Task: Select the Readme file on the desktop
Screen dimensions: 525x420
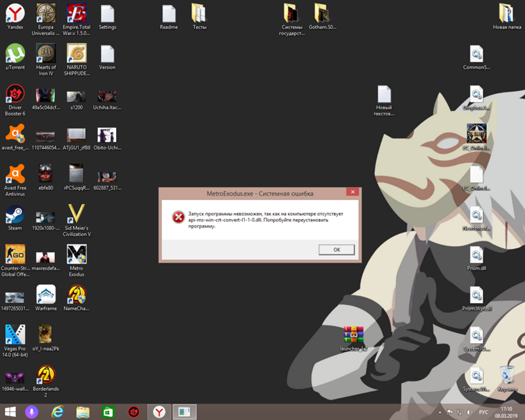Action: coord(169,17)
